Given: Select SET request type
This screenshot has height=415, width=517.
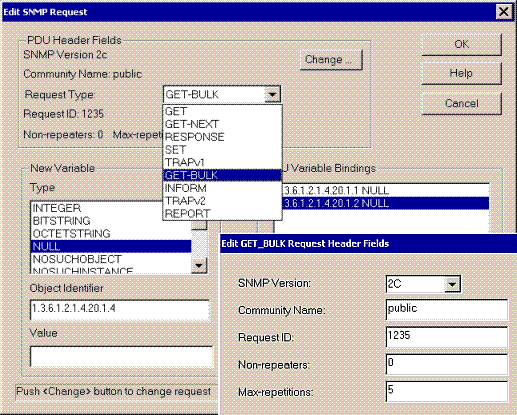Looking at the screenshot, I should 222,150.
